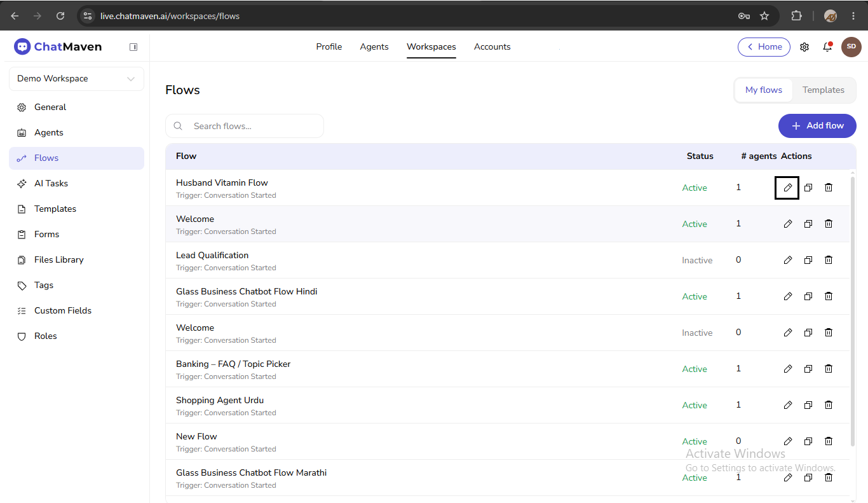
Task: Expand the Demo Workspace dropdown
Action: pyautogui.click(x=76, y=79)
